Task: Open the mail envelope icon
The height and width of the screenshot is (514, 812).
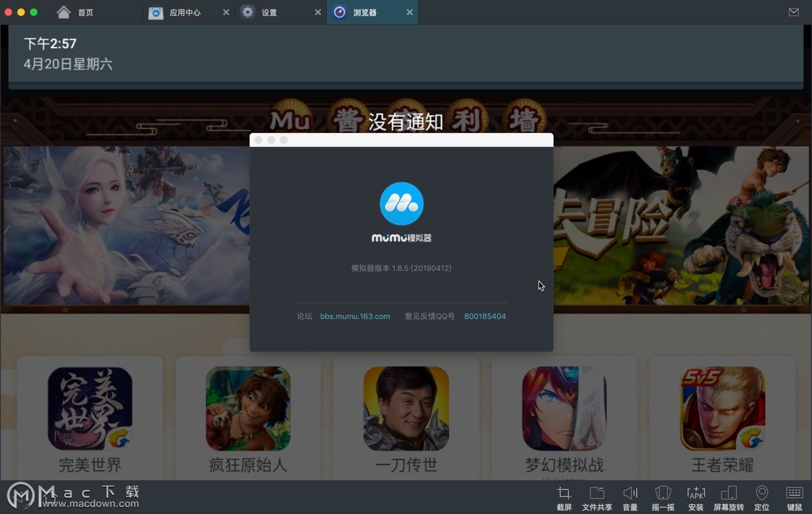Action: [794, 12]
